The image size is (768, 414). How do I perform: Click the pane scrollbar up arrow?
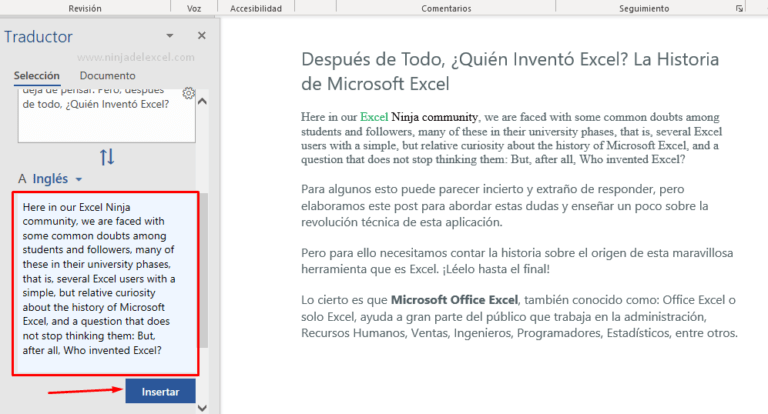click(204, 101)
